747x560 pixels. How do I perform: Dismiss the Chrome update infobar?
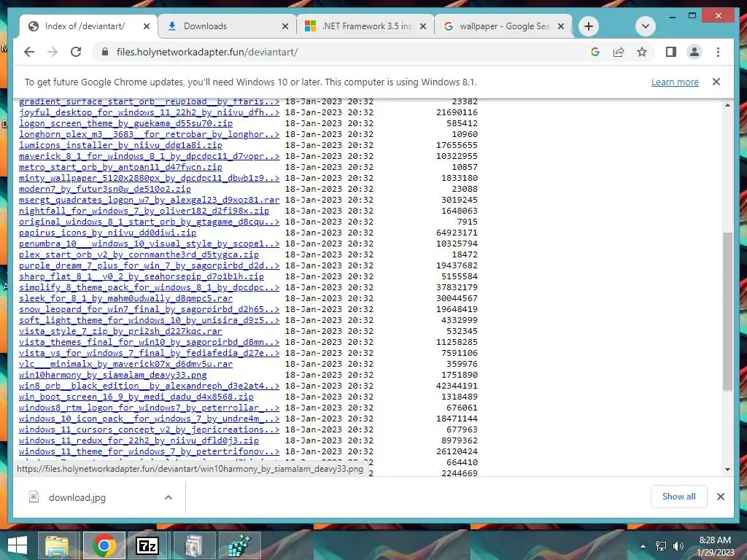pyautogui.click(x=716, y=82)
